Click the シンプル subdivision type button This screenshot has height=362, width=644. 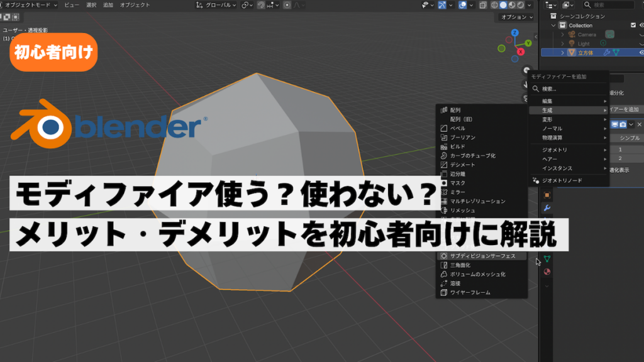[629, 138]
